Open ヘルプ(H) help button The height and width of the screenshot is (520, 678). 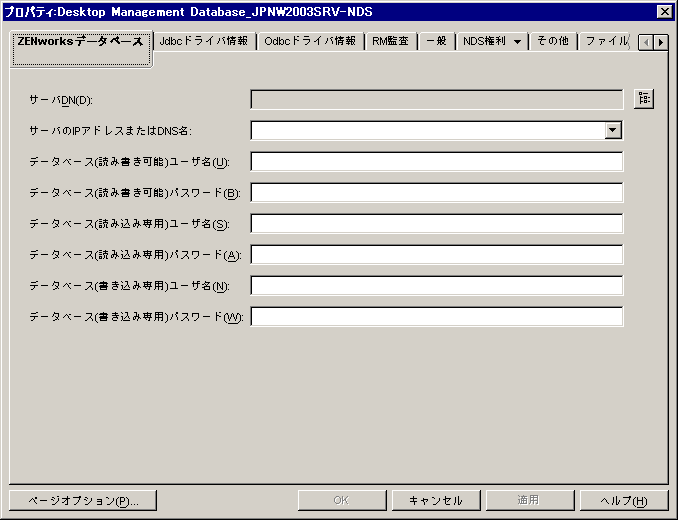[624, 501]
